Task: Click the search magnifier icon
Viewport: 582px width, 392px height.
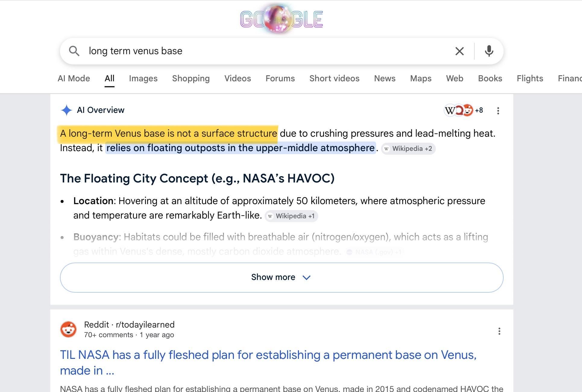Action: 74,51
